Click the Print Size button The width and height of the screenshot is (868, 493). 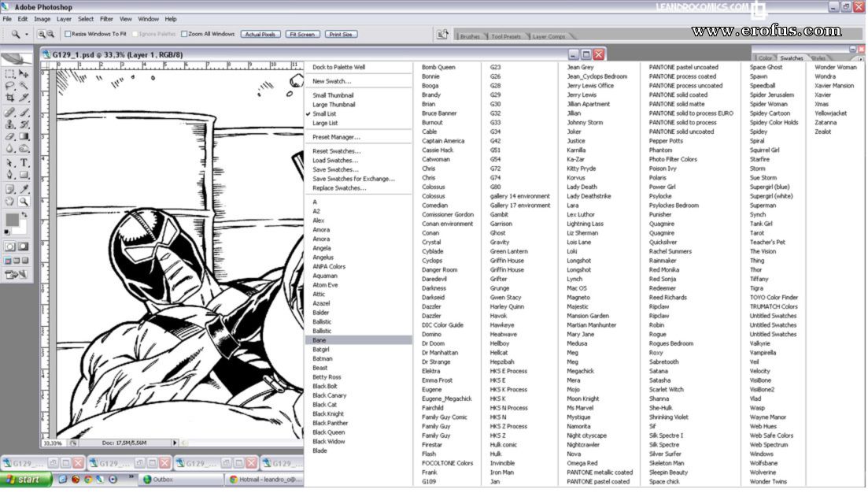tap(341, 35)
